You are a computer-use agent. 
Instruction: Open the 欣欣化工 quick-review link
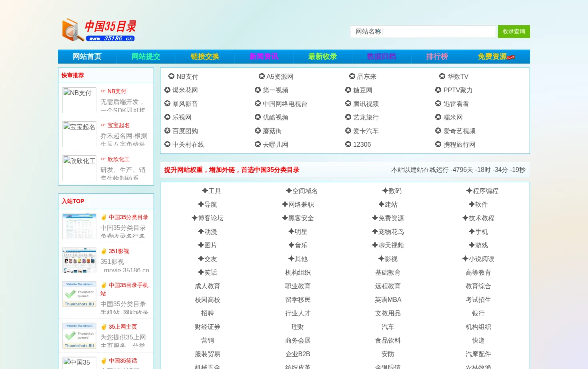click(x=118, y=159)
